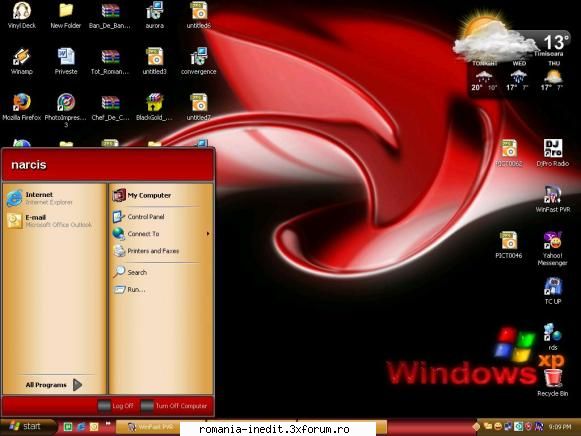Launch the Winamp desktop shortcut
Viewport: 581px width, 436px height.
(21, 61)
